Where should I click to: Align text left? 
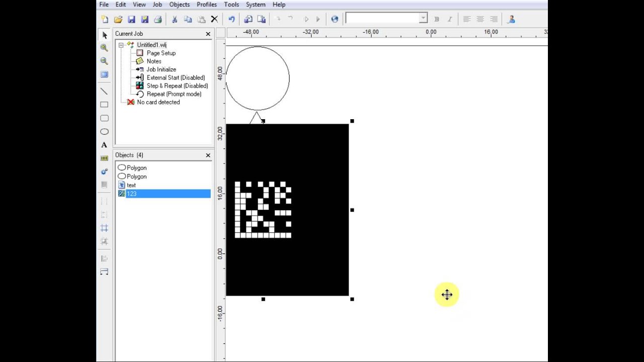467,19
